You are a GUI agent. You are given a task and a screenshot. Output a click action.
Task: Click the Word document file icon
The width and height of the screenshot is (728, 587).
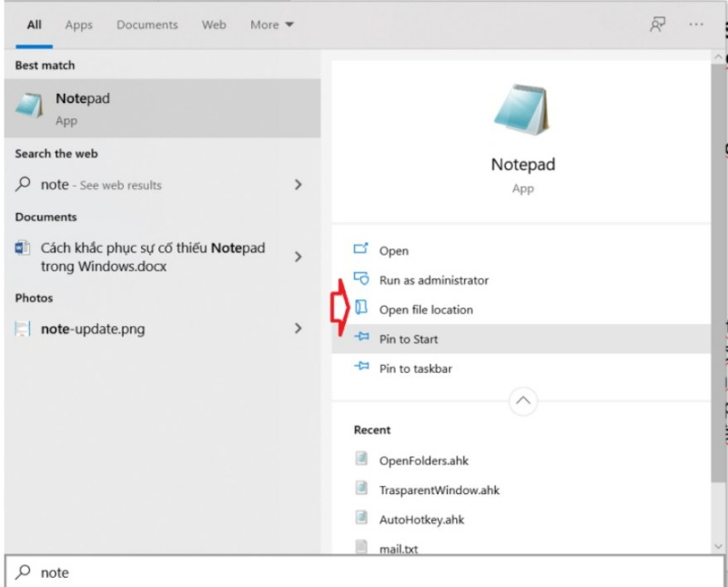coord(22,248)
